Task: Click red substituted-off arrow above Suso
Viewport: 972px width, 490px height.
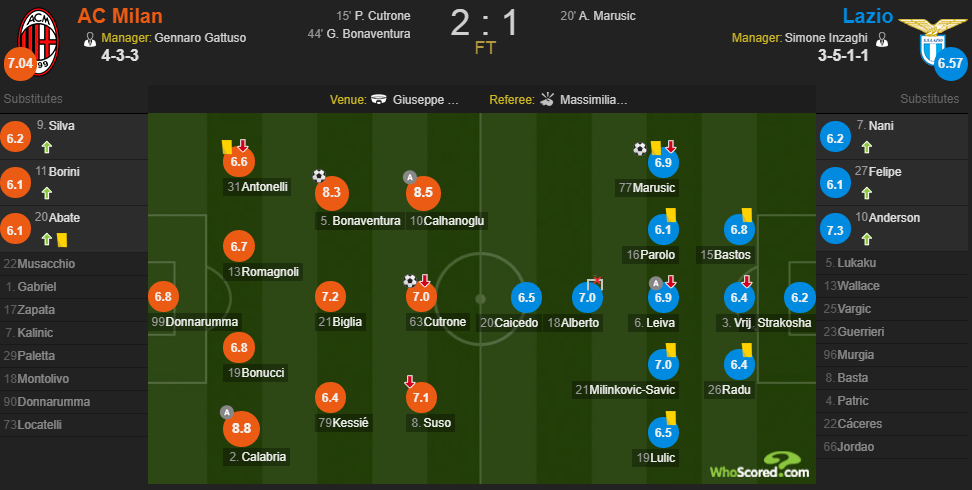Action: click(410, 381)
